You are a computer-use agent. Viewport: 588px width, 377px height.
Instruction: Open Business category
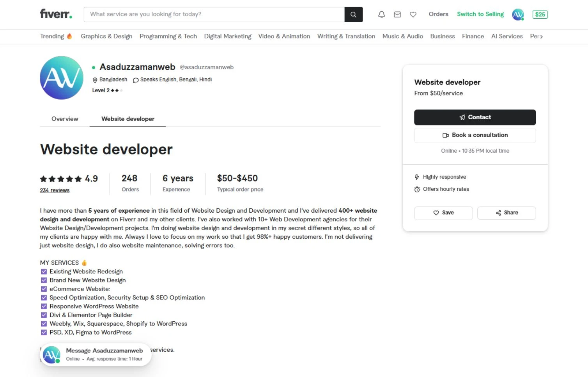pyautogui.click(x=443, y=36)
